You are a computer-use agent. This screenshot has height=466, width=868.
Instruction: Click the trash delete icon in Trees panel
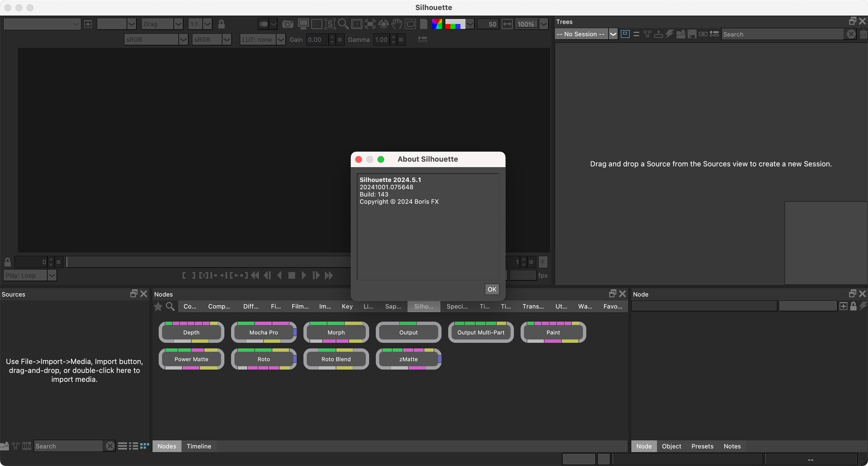[x=863, y=34]
